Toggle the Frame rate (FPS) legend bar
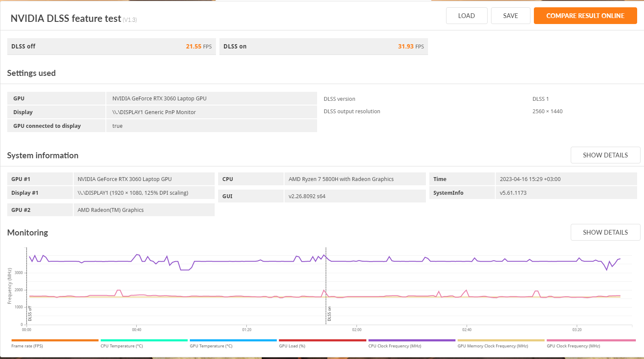This screenshot has height=359, width=644. coord(55,341)
